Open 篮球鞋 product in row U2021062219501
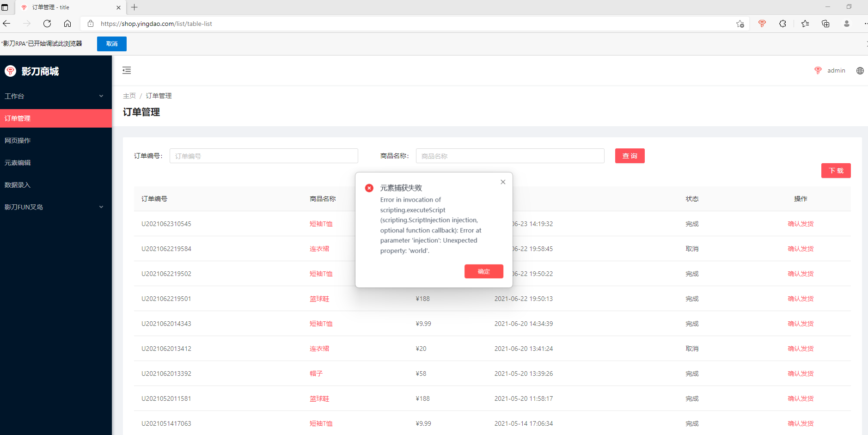Screen dimensions: 868x435 (x=319, y=299)
